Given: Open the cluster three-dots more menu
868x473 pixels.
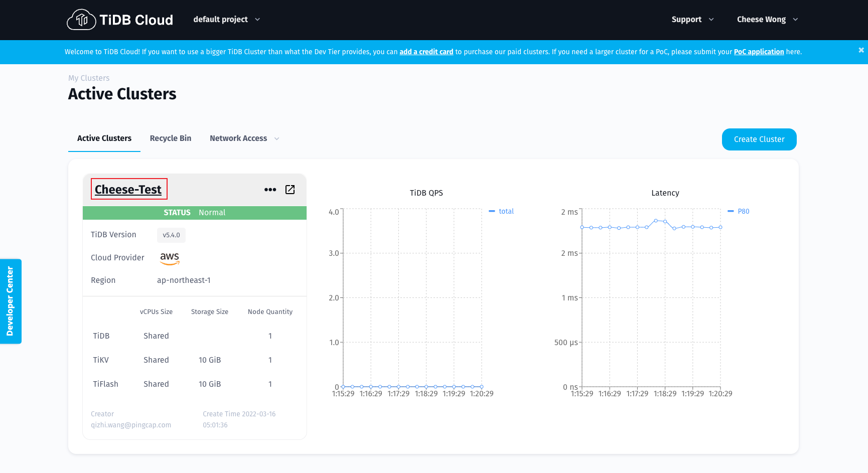Looking at the screenshot, I should (270, 190).
